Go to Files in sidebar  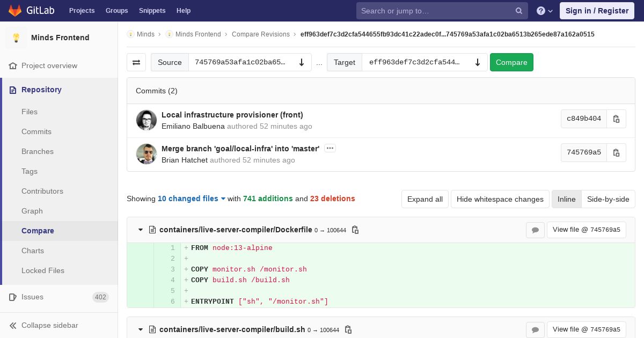click(30, 112)
